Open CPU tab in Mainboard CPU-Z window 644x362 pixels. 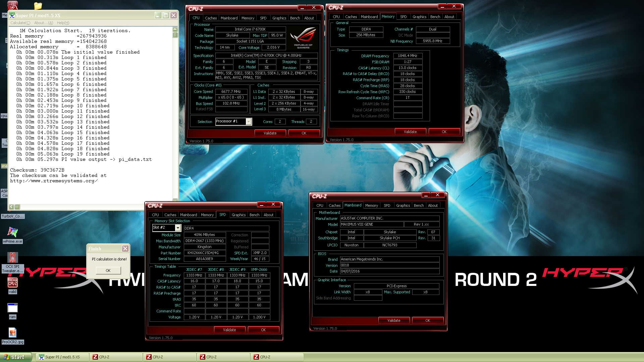(320, 205)
